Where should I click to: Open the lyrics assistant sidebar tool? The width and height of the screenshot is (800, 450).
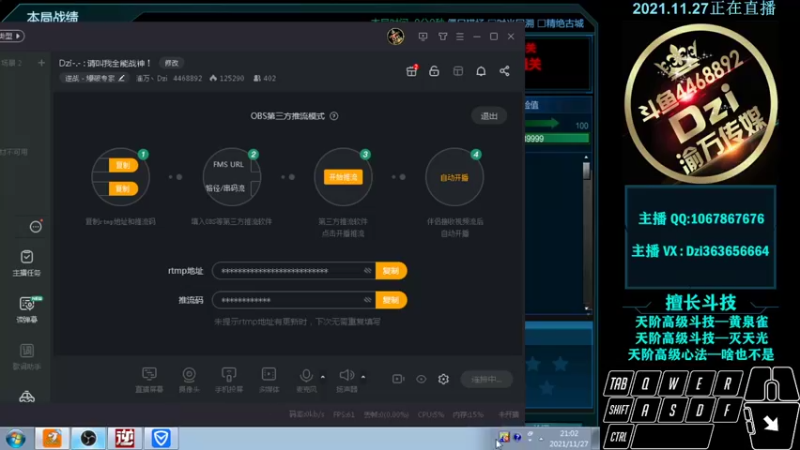(27, 356)
